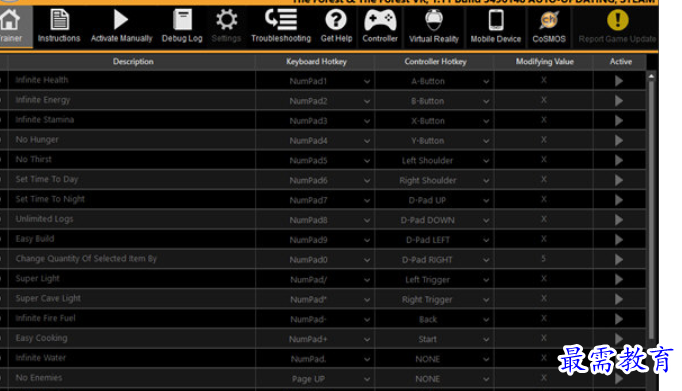The width and height of the screenshot is (682, 391).
Task: Open Troubleshooting section
Action: coord(281,26)
